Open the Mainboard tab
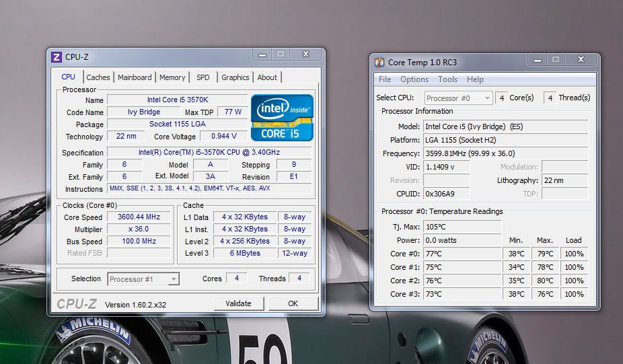This screenshot has height=364, width=623. [135, 77]
